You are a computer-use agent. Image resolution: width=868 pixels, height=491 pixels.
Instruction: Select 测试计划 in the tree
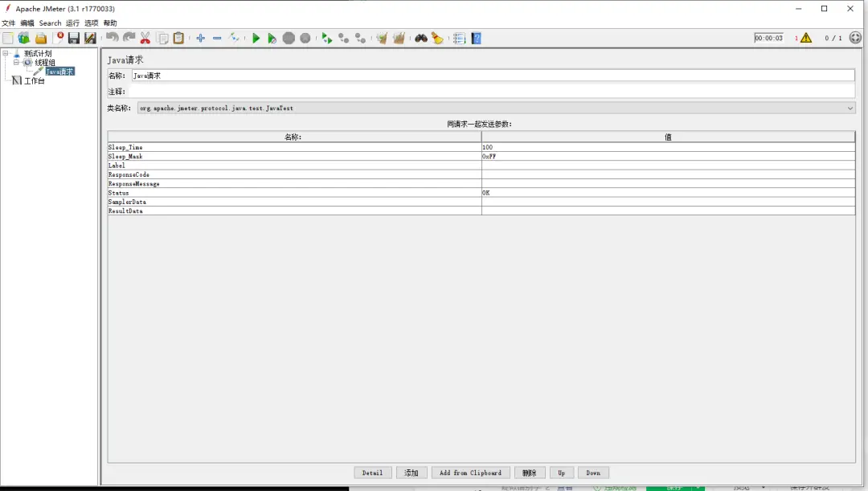tap(38, 54)
